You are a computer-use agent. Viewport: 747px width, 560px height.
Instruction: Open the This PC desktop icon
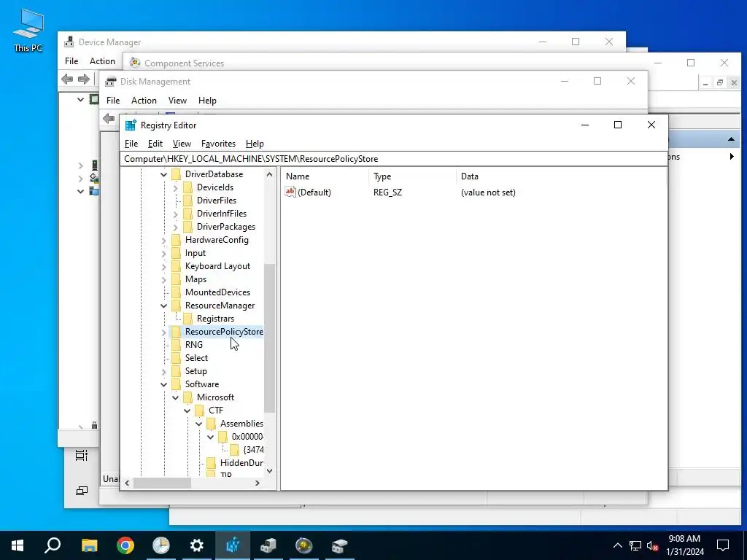point(28,30)
